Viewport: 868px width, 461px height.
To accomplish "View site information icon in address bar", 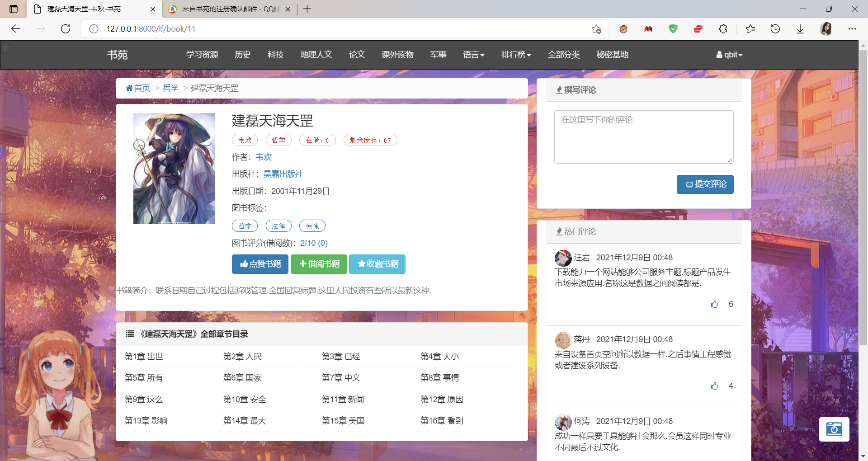I will click(x=94, y=29).
